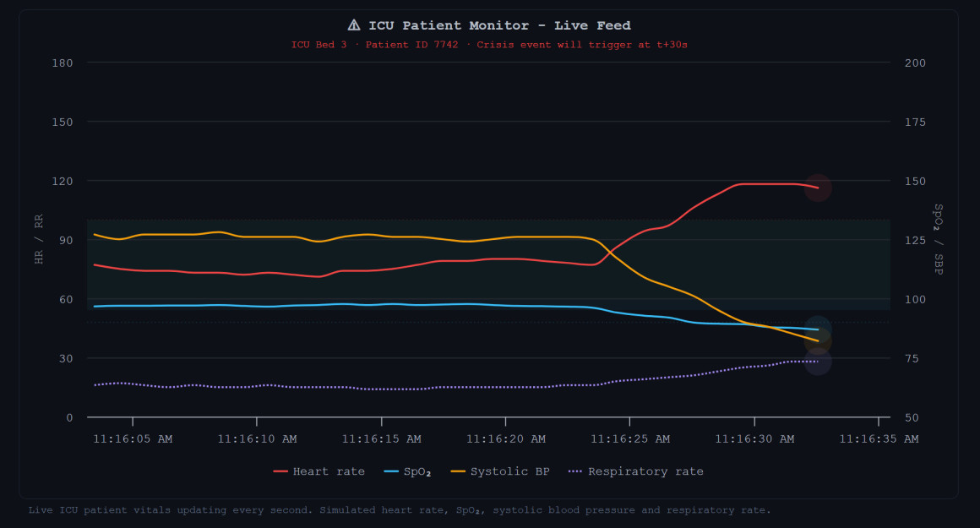
Task: Toggle Respiratory rate series in legend
Action: click(x=635, y=471)
